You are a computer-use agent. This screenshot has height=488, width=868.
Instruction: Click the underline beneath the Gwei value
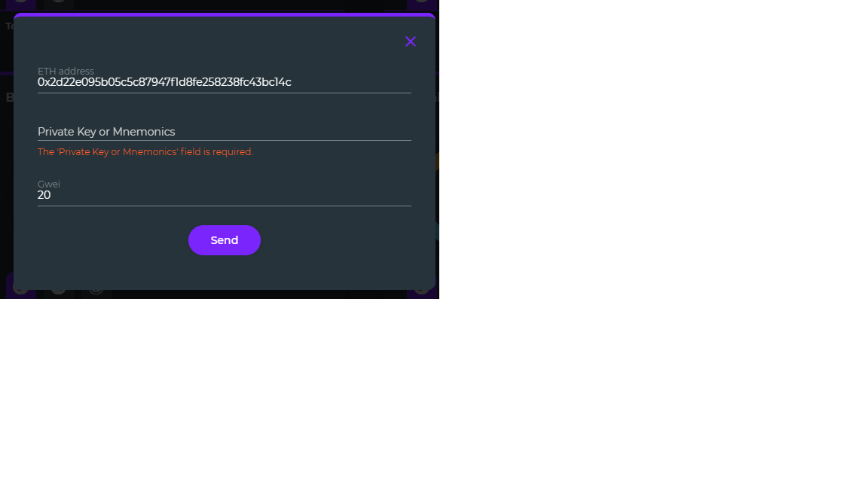click(225, 206)
